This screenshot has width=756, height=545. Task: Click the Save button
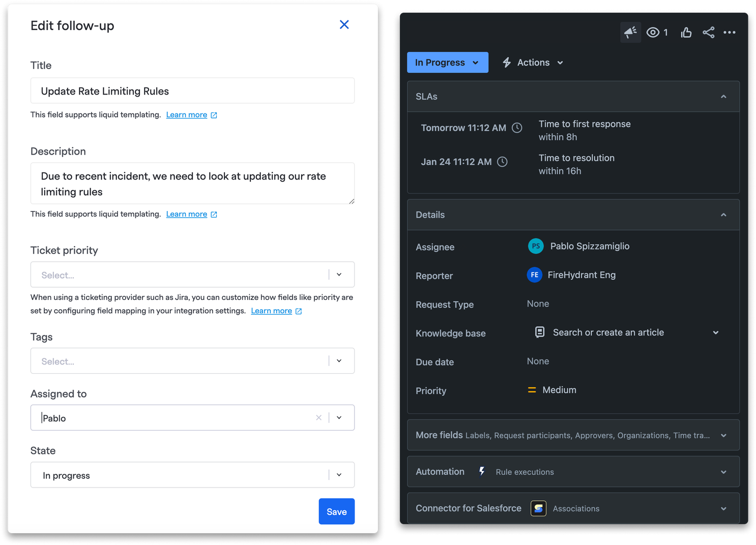coord(337,511)
